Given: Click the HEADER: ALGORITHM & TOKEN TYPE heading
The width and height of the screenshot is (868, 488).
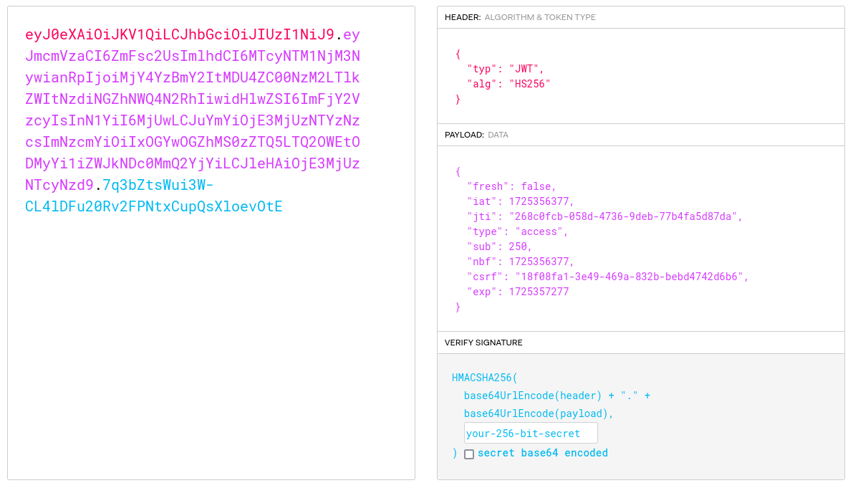Looking at the screenshot, I should click(520, 17).
